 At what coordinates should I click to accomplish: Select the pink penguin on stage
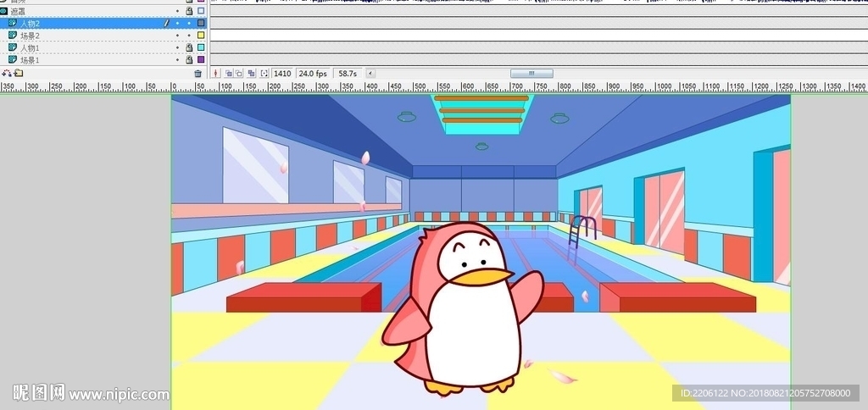463,308
